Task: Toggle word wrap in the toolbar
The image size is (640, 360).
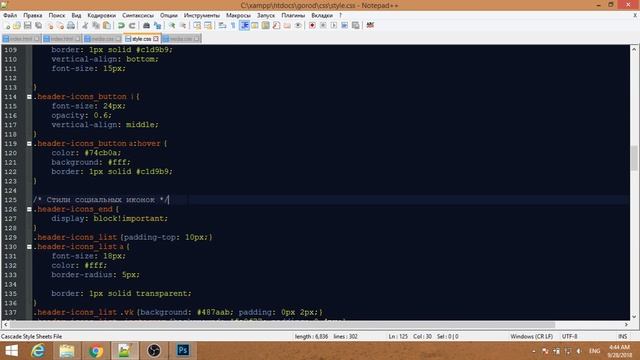Action: pos(222,25)
